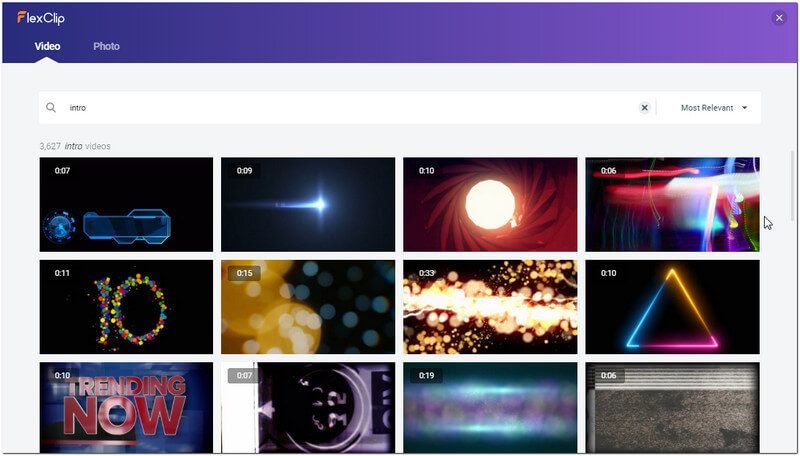Clear the search field with the X icon
800x456 pixels.
point(644,108)
